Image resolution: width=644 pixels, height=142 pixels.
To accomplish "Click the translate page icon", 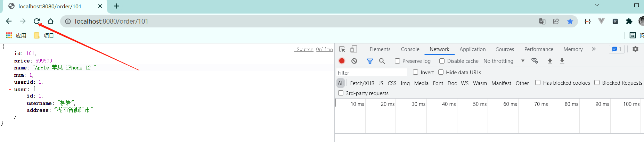I will 542,22.
